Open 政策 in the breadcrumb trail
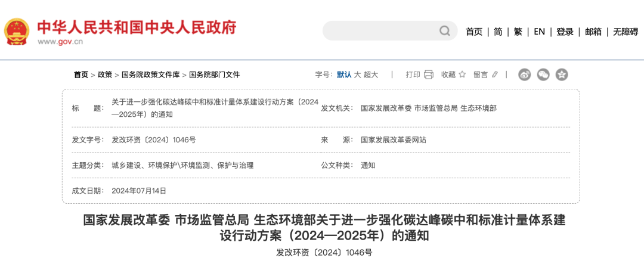The image size is (644, 264). pyautogui.click(x=105, y=74)
